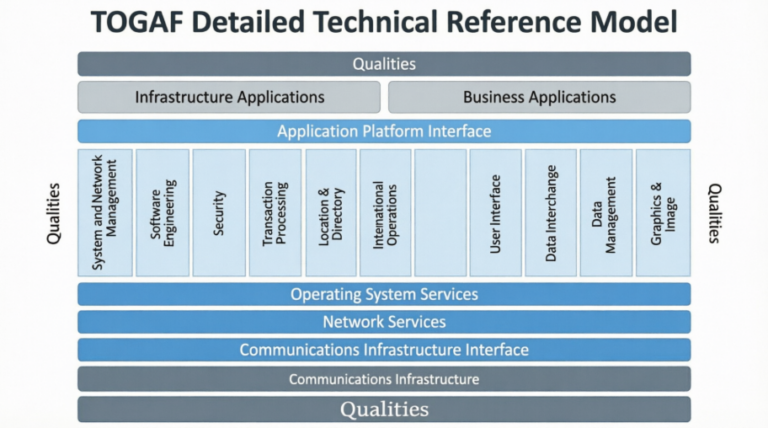
Task: Click the Data Management column
Action: (606, 213)
